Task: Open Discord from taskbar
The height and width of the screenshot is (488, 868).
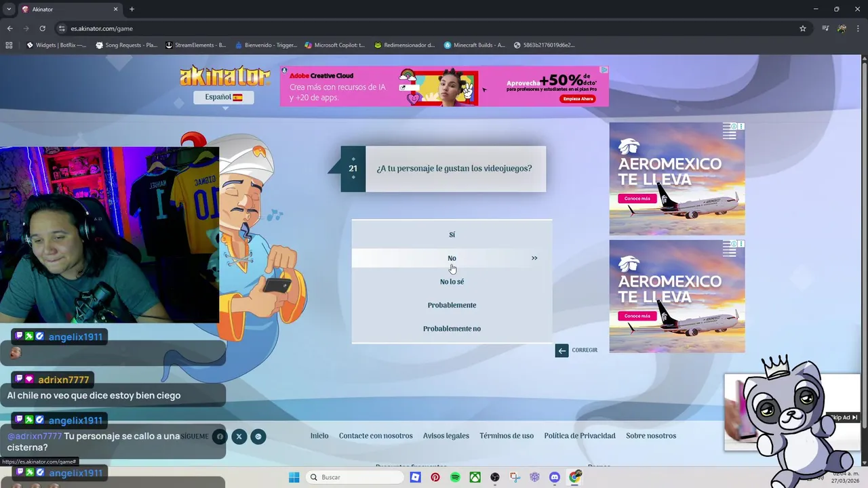Action: (x=555, y=477)
